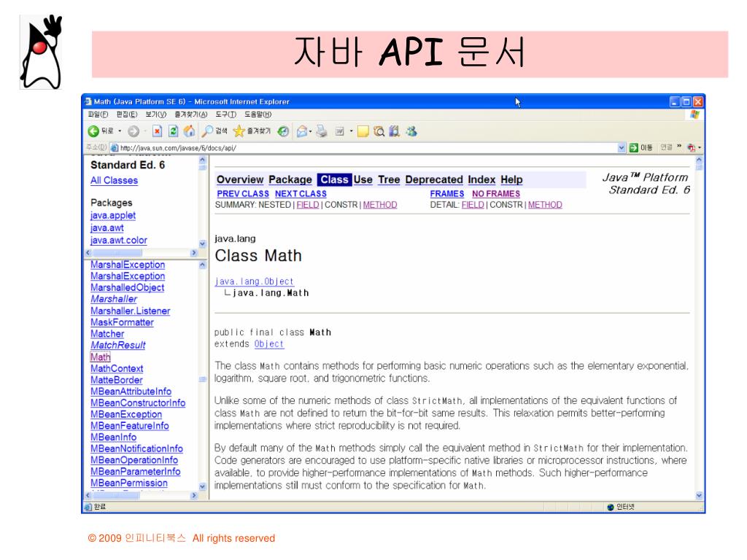The height and width of the screenshot is (560, 747).
Task: Click the Refresh page icon
Action: [174, 131]
